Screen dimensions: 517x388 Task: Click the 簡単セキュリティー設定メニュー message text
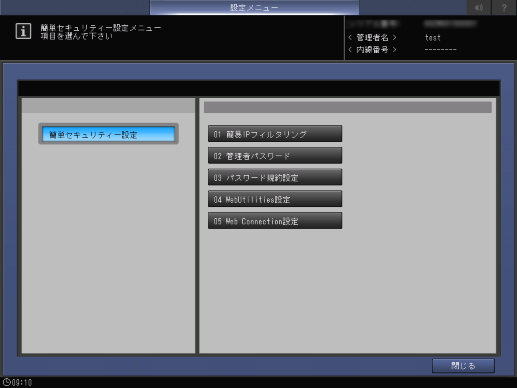(x=101, y=28)
